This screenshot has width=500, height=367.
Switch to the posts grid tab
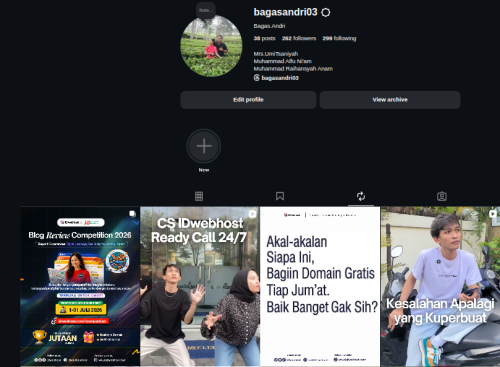tap(199, 196)
